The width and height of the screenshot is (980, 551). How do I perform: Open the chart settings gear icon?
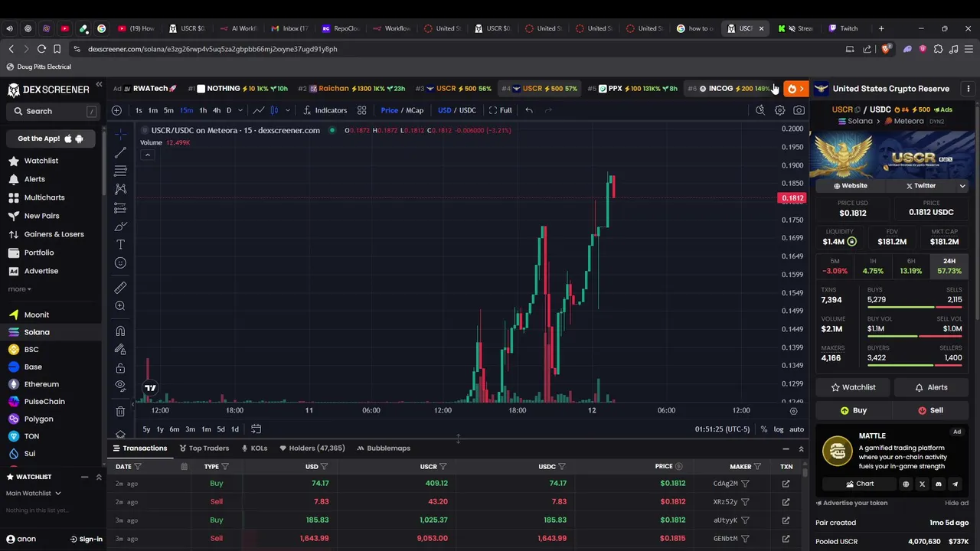coord(779,110)
